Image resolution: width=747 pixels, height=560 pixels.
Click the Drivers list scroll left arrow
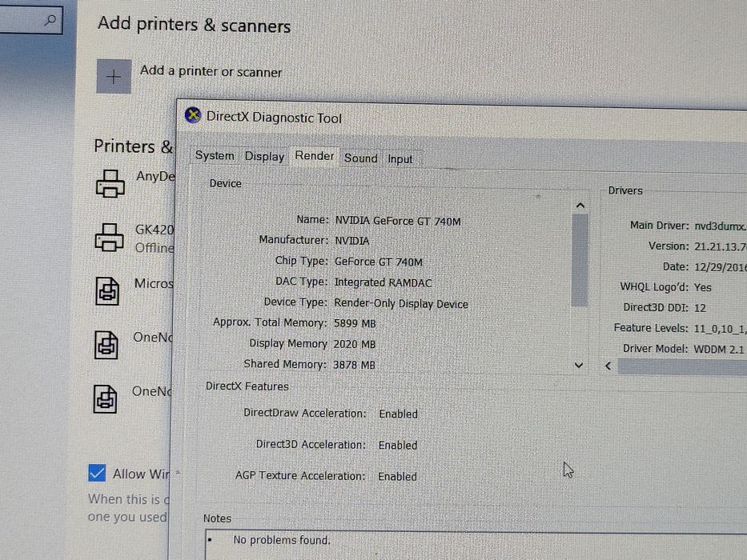pyautogui.click(x=608, y=366)
